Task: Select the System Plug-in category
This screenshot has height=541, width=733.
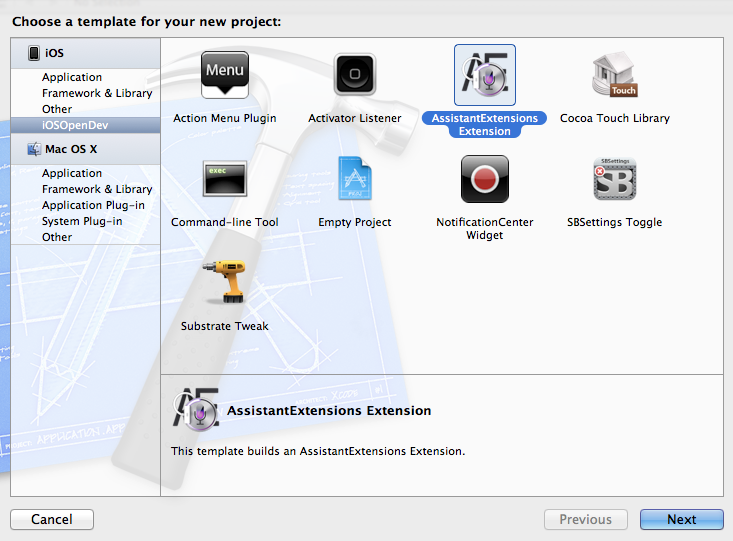Action: click(82, 221)
